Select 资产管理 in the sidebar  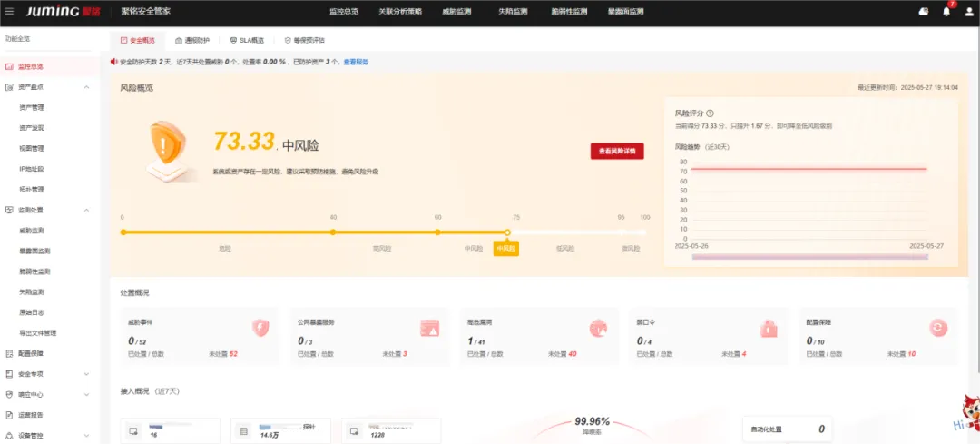click(x=32, y=107)
